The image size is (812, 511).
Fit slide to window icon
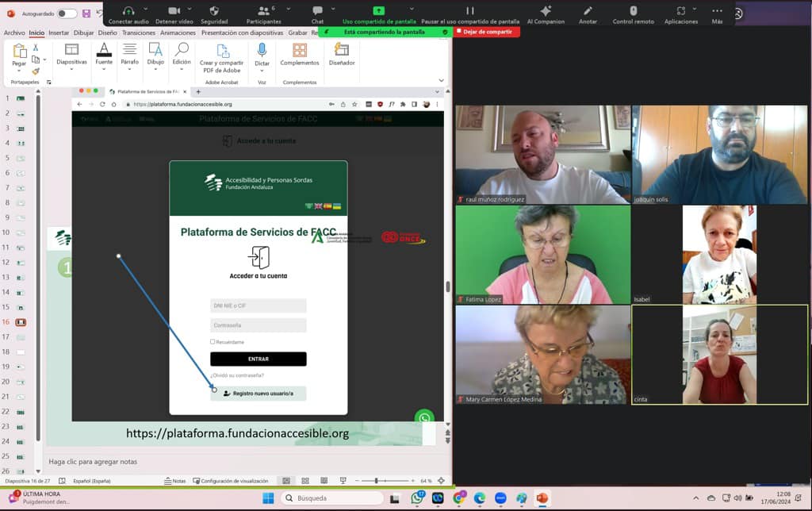(x=441, y=481)
